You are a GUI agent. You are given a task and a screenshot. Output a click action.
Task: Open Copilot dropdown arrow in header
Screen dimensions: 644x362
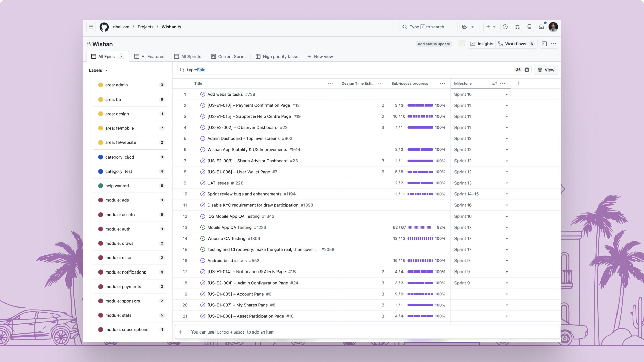(473, 27)
